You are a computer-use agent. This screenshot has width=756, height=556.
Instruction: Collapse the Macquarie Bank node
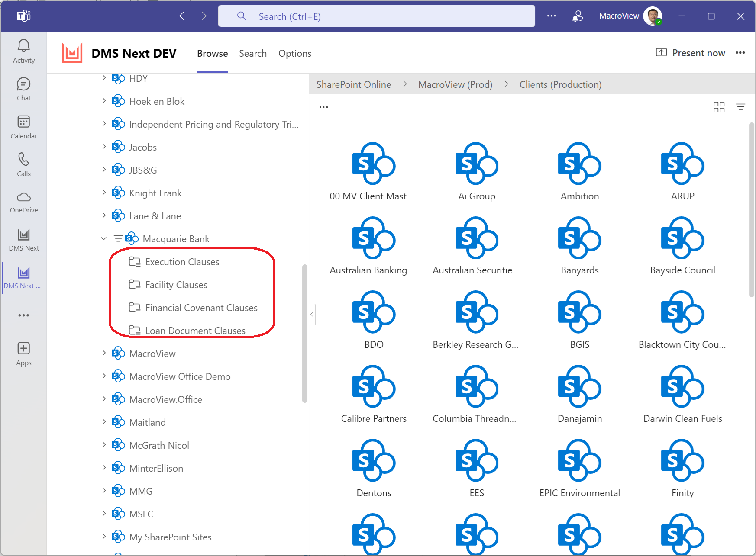(103, 238)
